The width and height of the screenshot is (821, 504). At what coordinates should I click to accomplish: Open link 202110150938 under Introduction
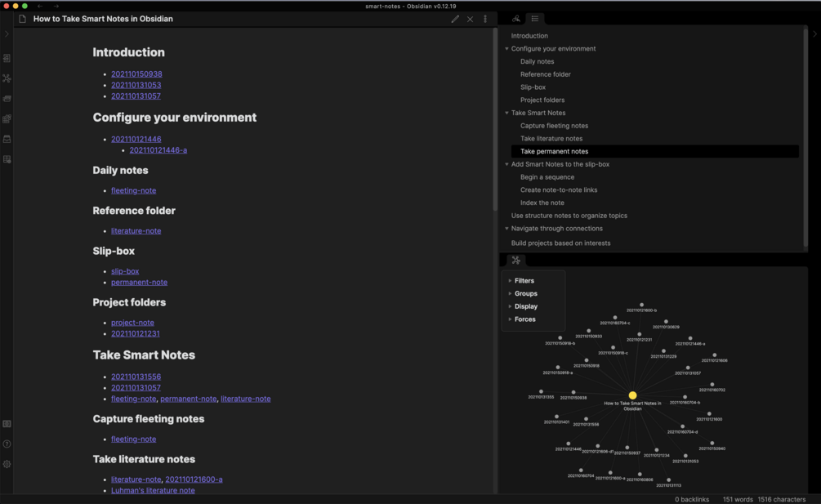point(136,74)
